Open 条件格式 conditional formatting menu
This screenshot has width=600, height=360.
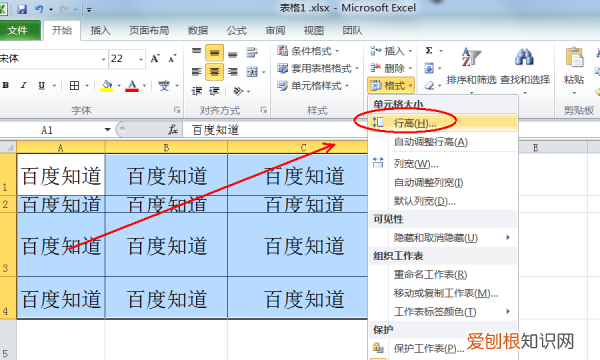click(308, 51)
